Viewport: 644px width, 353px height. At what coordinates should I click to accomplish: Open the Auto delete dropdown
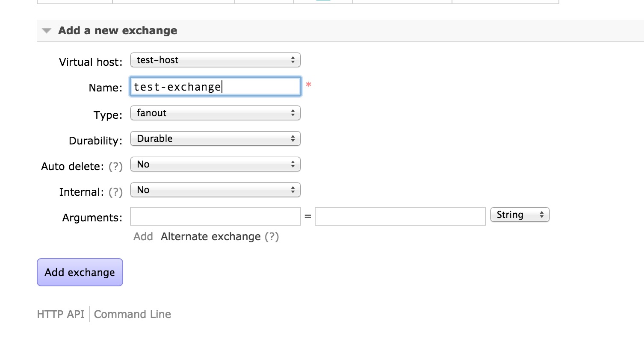216,165
